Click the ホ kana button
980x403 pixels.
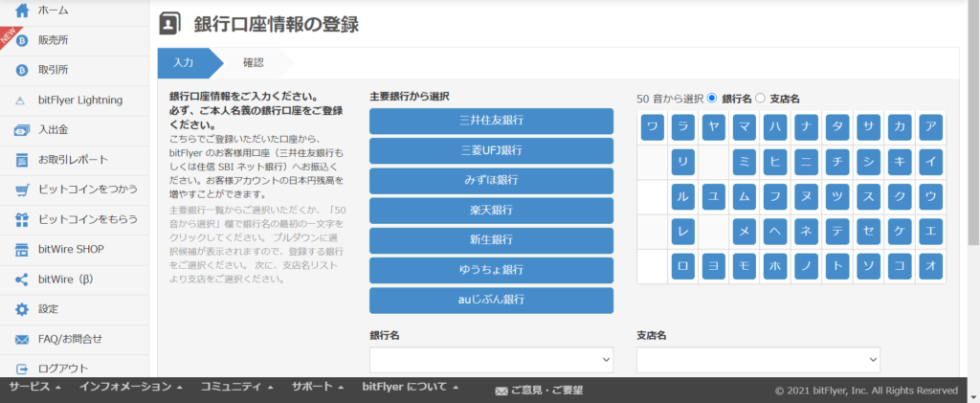[775, 266]
